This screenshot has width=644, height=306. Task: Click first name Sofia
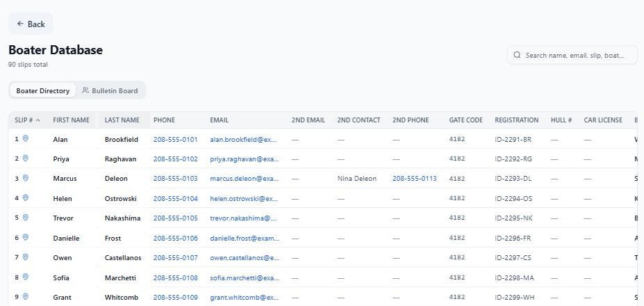[x=60, y=277]
